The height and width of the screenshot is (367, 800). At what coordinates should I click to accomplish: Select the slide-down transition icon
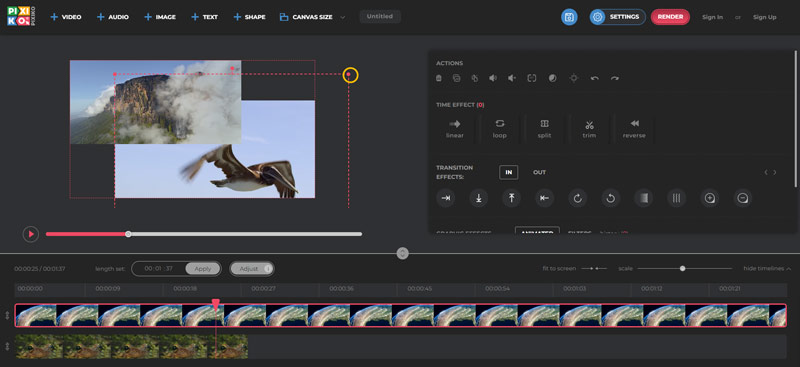pos(479,198)
